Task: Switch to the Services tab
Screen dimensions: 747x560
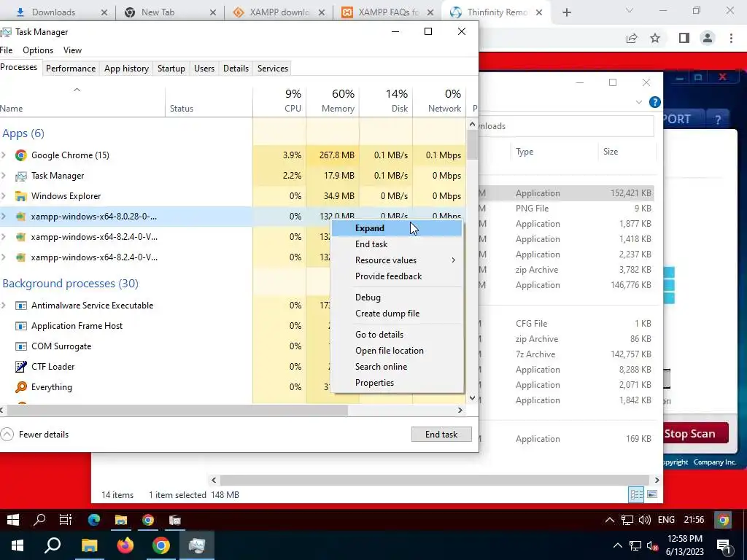Action: (x=273, y=69)
